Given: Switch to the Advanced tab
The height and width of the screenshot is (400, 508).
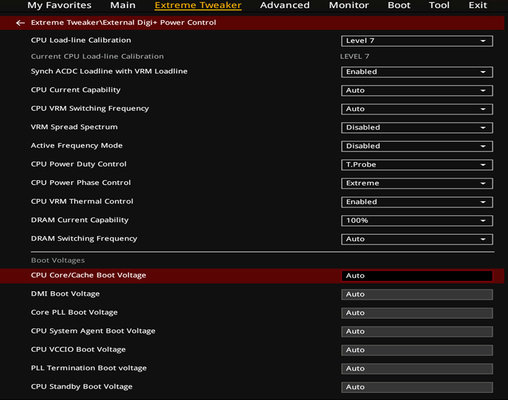Looking at the screenshot, I should click(285, 5).
